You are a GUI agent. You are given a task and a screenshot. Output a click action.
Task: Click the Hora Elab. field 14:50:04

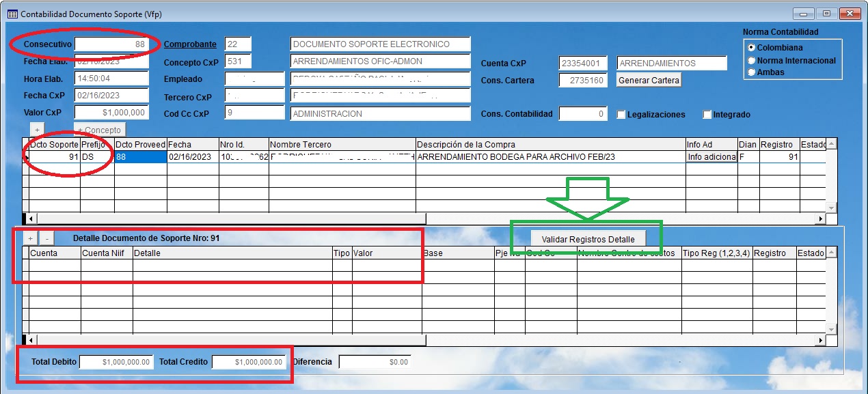111,79
